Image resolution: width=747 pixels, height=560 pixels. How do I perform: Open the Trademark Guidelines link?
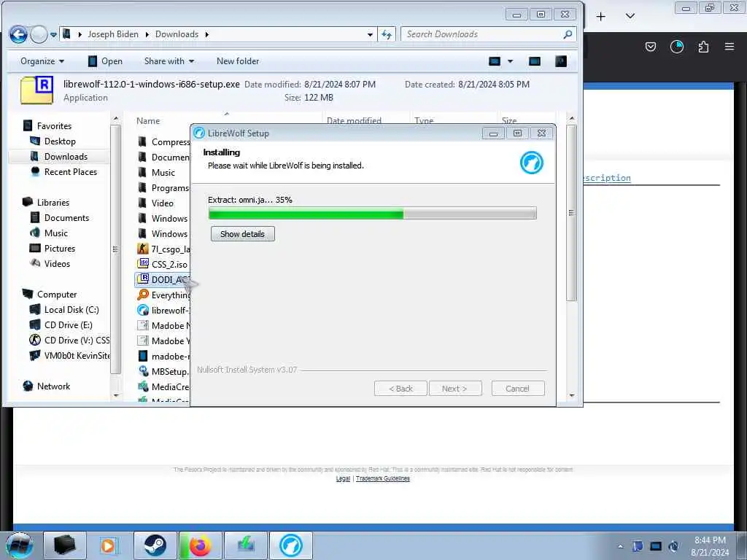(382, 478)
